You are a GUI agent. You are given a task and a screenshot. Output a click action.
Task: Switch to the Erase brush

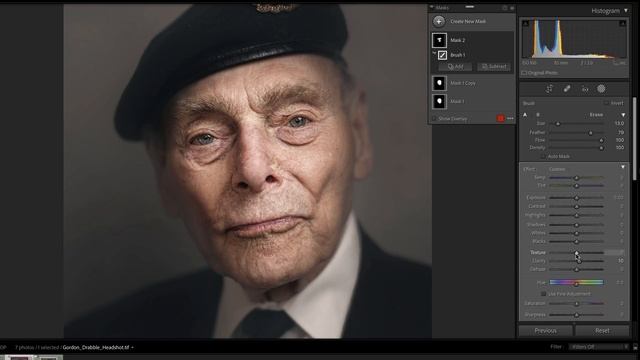tap(596, 115)
